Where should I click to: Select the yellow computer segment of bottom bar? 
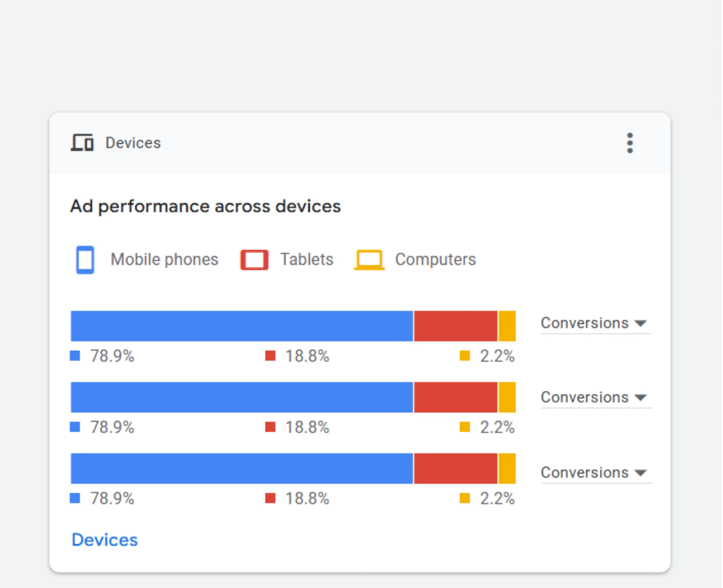(x=507, y=469)
